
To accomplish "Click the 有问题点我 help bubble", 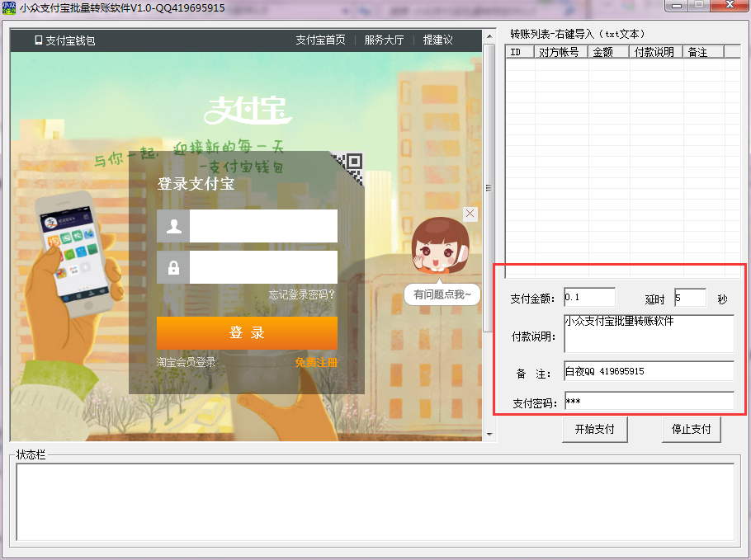I will pyautogui.click(x=441, y=294).
